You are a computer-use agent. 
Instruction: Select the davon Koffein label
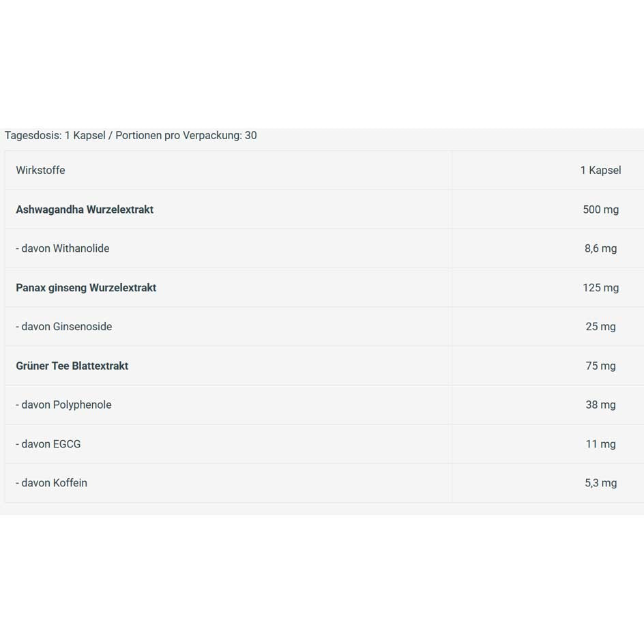(52, 482)
